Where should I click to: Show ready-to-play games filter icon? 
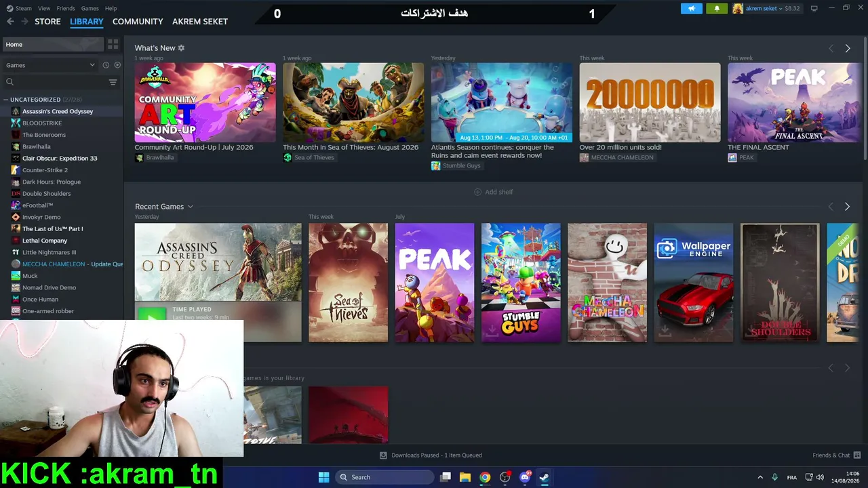117,65
